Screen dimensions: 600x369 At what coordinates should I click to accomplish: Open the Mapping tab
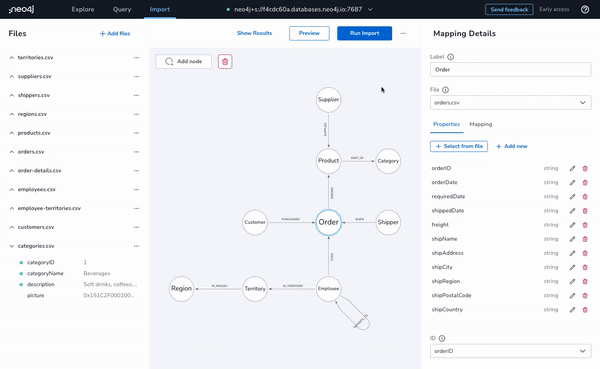point(481,124)
